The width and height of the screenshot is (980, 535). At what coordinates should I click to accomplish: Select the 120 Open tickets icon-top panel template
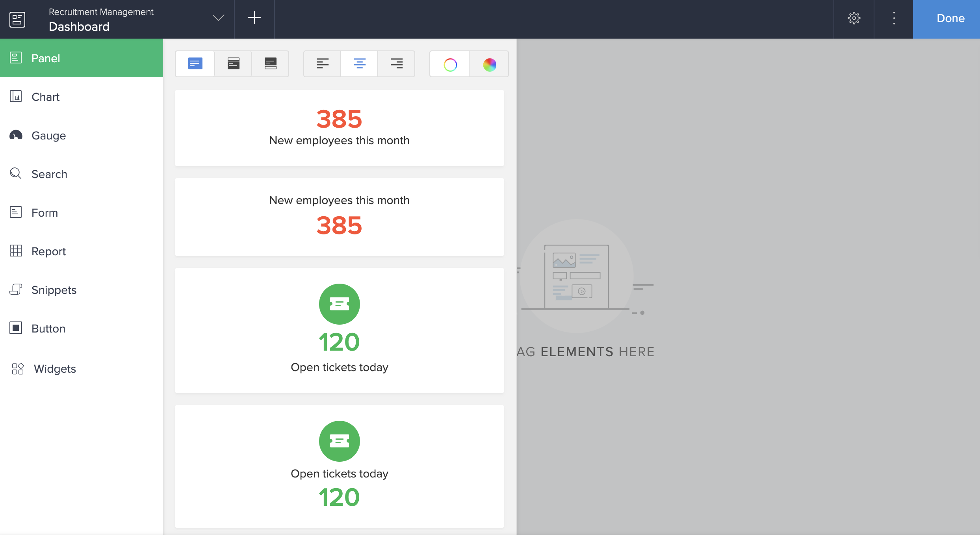[x=339, y=330]
